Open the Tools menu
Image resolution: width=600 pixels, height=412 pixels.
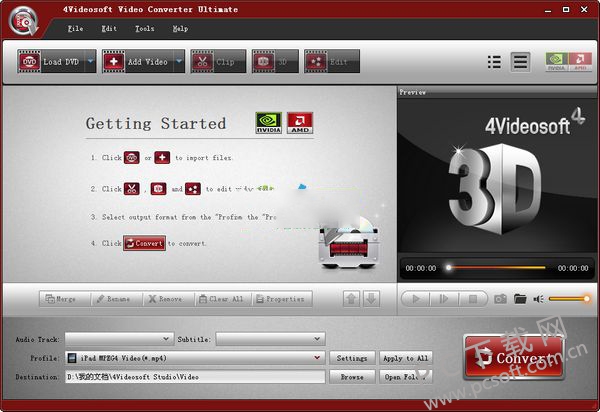tap(144, 28)
